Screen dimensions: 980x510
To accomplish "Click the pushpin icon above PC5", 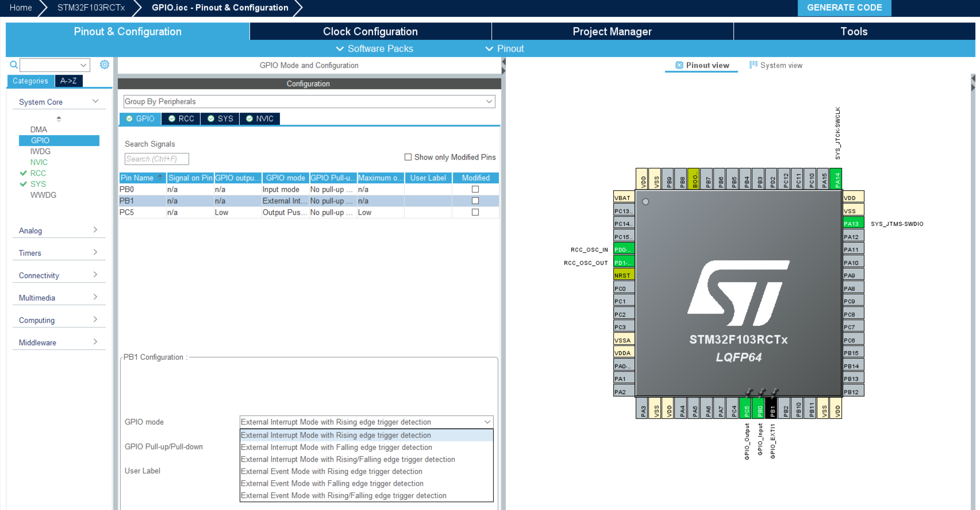I will tap(749, 392).
